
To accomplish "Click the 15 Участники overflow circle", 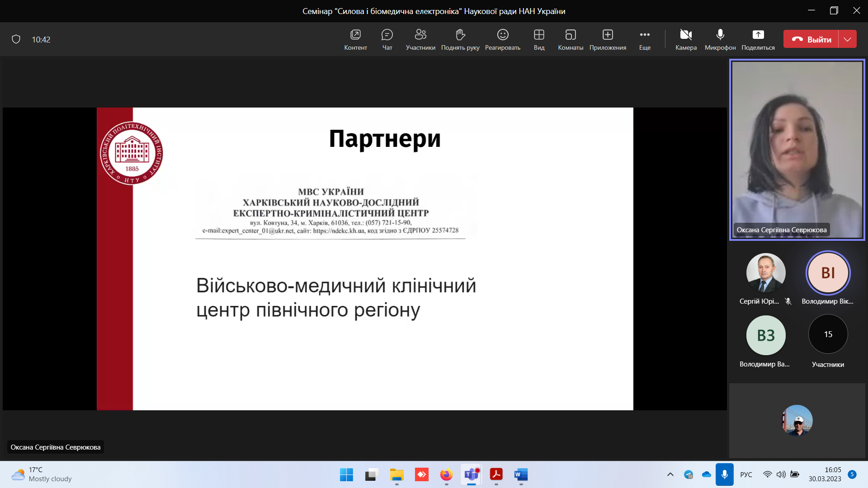I will pos(828,334).
